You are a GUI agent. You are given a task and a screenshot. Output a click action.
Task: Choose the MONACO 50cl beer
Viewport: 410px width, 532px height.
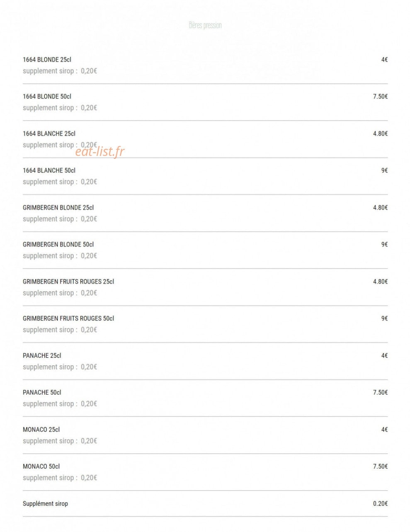pos(41,466)
